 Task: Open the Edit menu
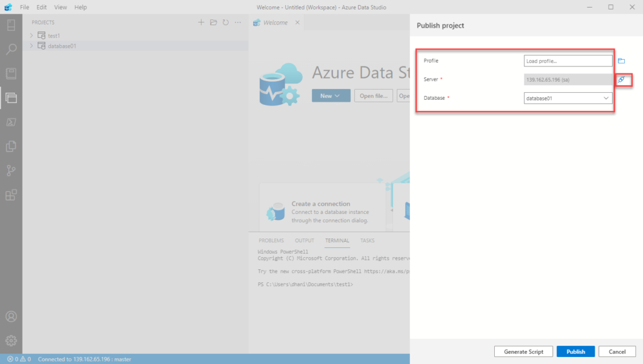click(x=41, y=7)
